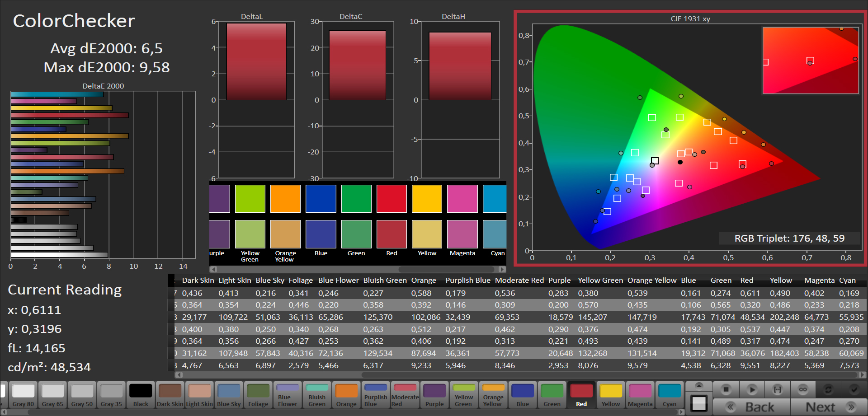Click the refresh arrows icon
Screen dimensions: 868x416
tap(828, 389)
